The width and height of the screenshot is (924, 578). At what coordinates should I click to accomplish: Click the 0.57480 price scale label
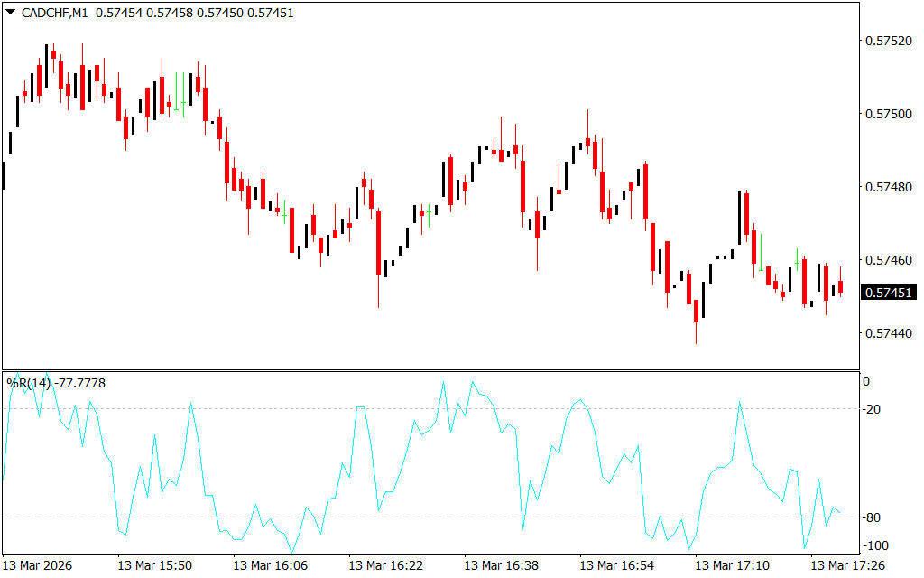[x=890, y=187]
